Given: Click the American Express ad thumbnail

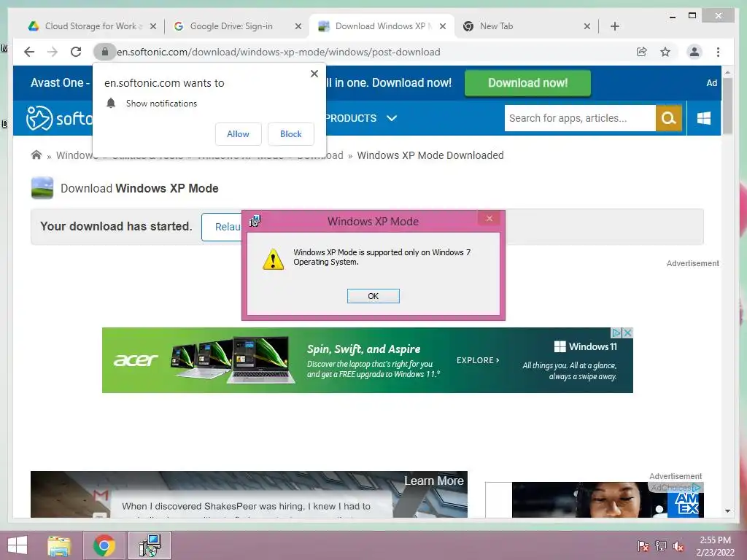Looking at the screenshot, I should 608,499.
